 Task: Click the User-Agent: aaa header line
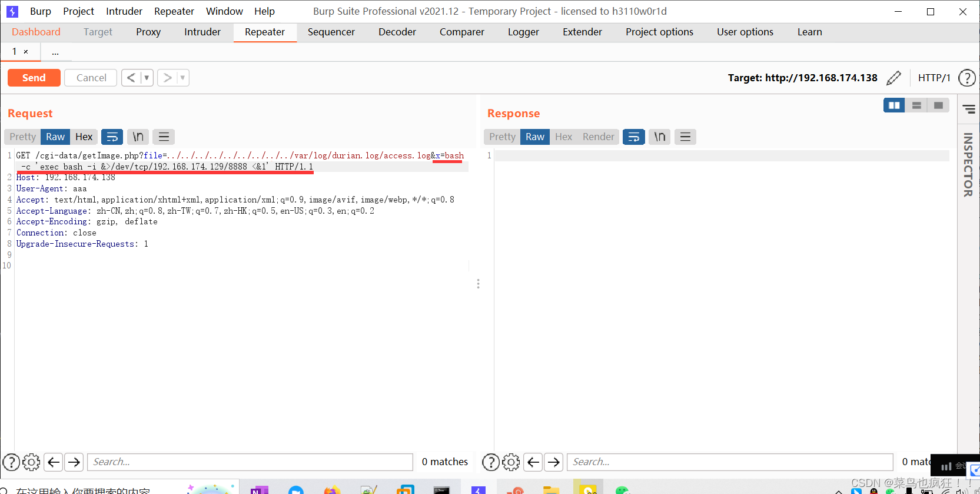52,188
